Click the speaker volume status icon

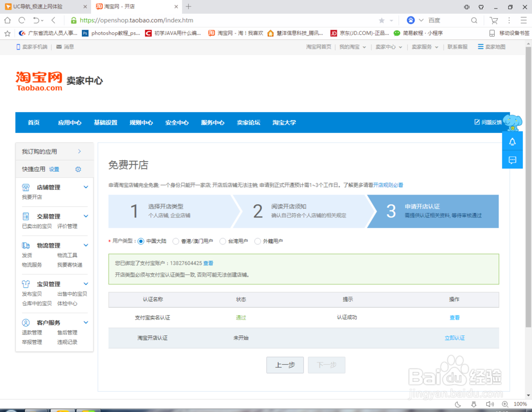point(489,404)
